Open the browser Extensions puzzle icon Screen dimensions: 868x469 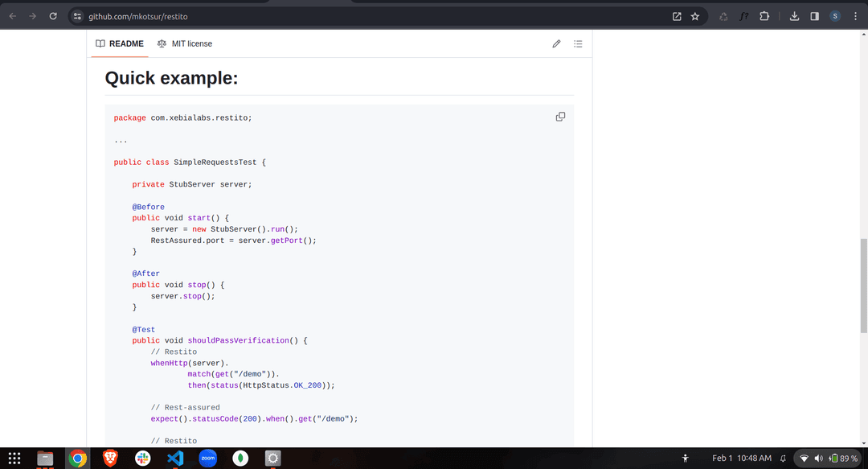pos(764,16)
